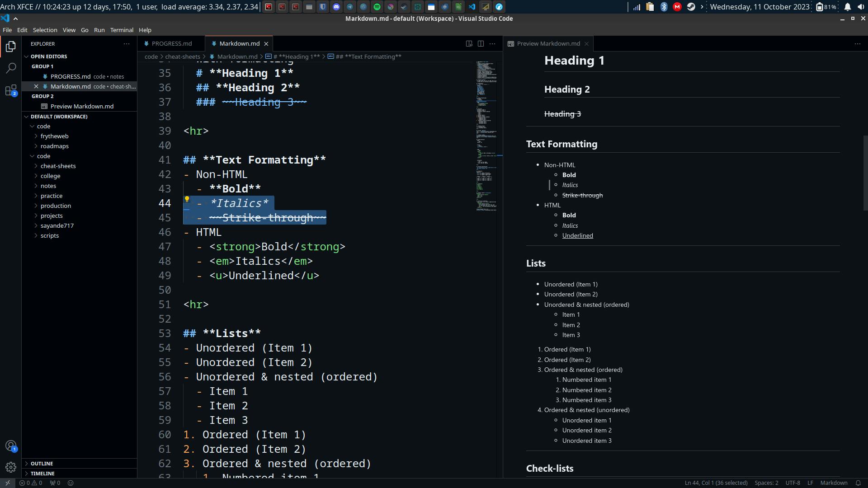
Task: Click the Ln 44, Col 1 cursor position
Action: [716, 483]
